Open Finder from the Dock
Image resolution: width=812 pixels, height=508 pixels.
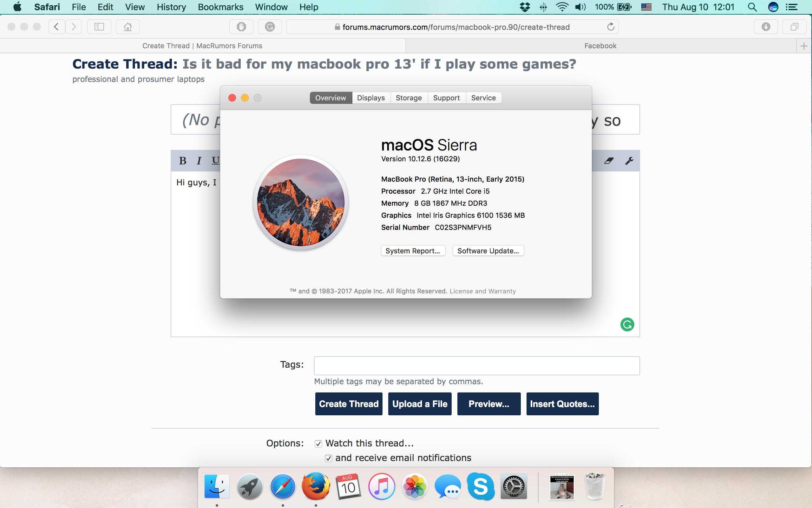click(217, 486)
